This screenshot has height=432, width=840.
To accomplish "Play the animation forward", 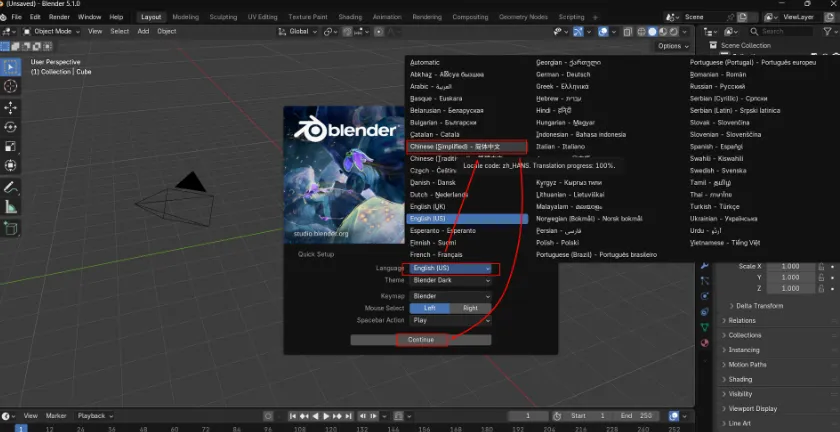I will click(x=326, y=416).
